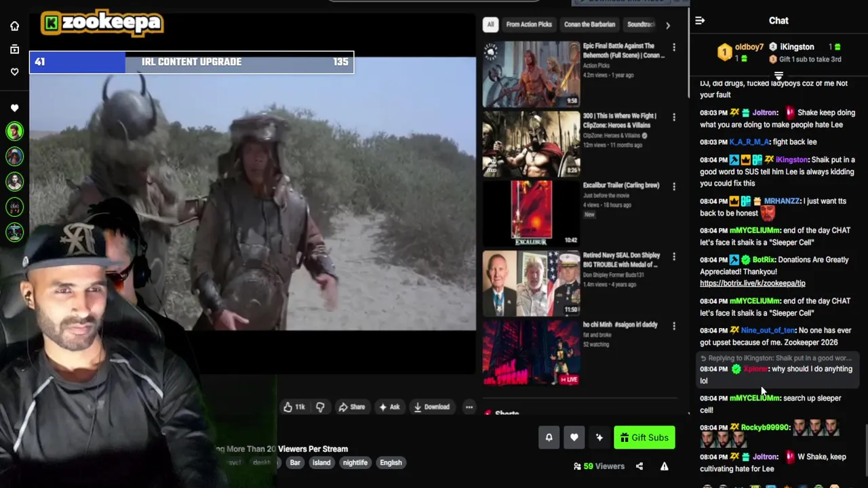Toggle follow heart button beside Gift Subs
Image resolution: width=868 pixels, height=488 pixels.
coord(574,438)
